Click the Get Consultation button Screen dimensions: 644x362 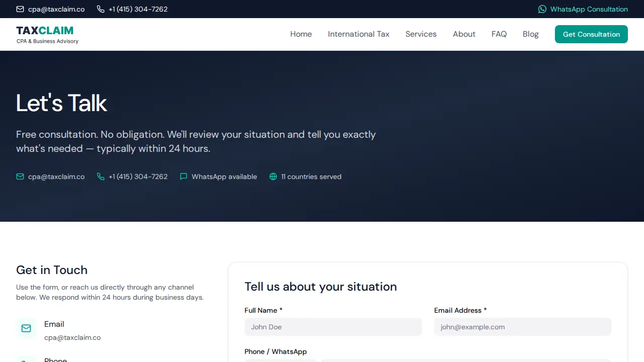click(591, 34)
